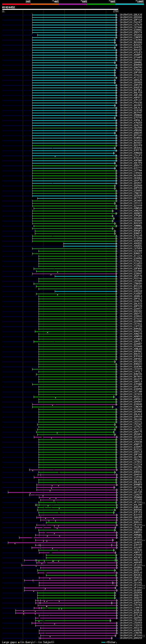Select the label UniRef100_Q144D2
This screenshot has height=644, width=146.
[131, 590]
